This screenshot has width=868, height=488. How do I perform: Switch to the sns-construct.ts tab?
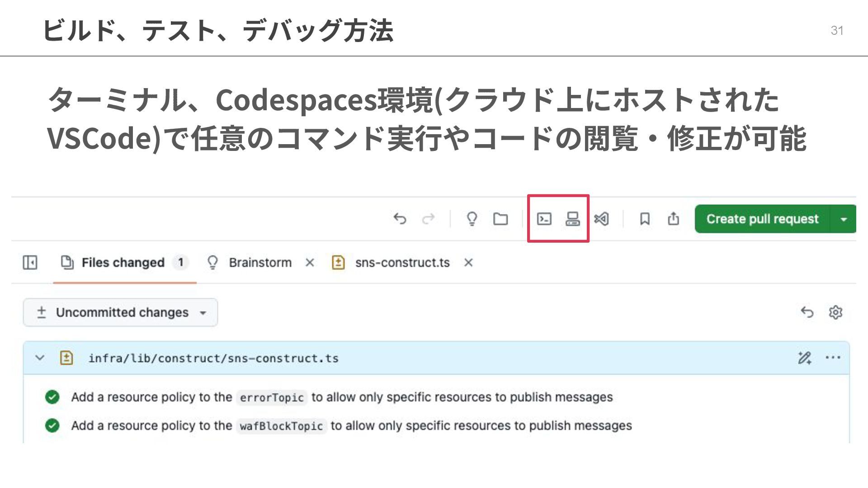[x=401, y=263]
